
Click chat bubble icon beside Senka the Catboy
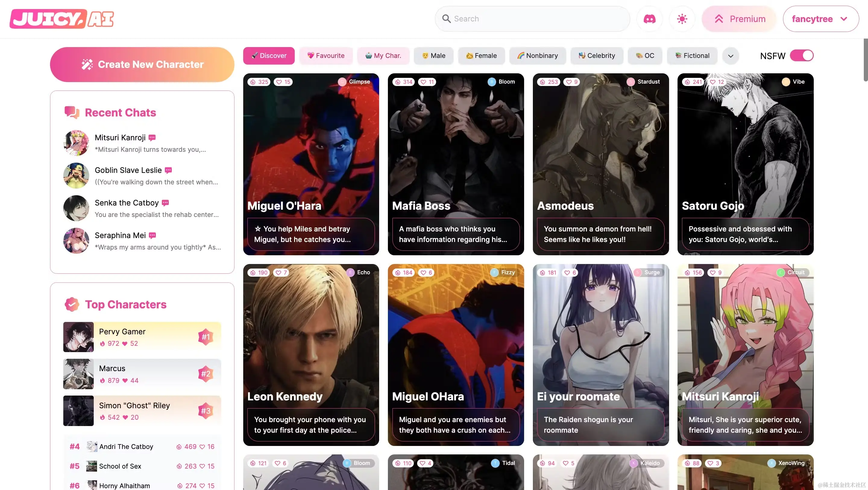pyautogui.click(x=165, y=203)
